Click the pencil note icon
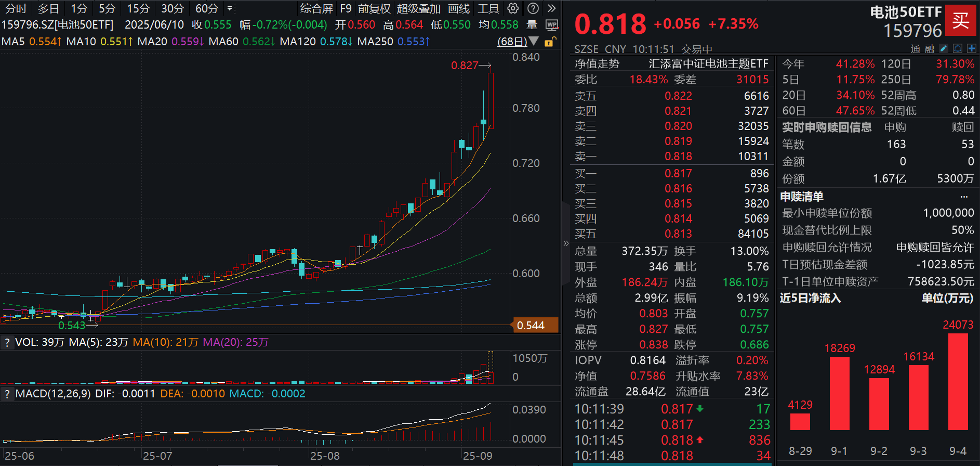Screen dimensions: 980x466 tap(944, 48)
